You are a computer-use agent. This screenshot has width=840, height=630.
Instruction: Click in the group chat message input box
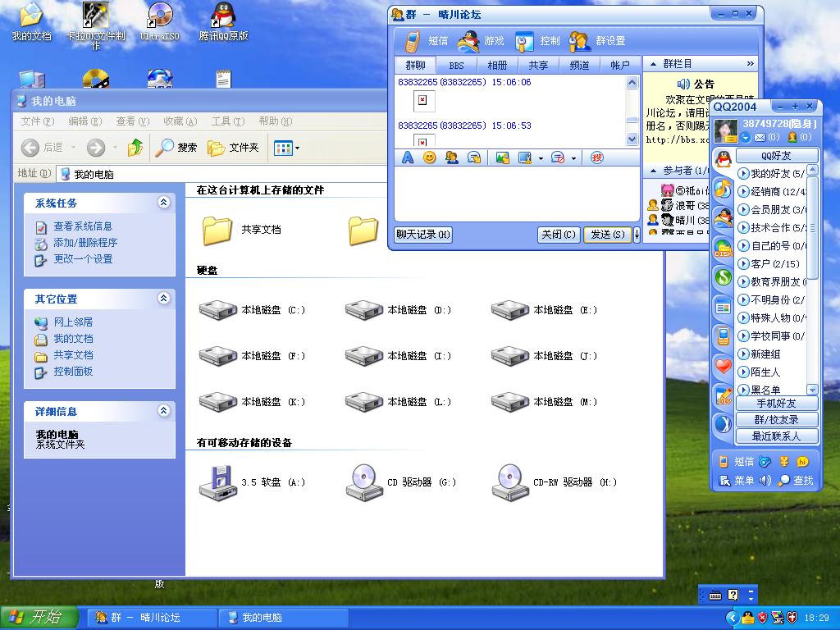pyautogui.click(x=518, y=194)
